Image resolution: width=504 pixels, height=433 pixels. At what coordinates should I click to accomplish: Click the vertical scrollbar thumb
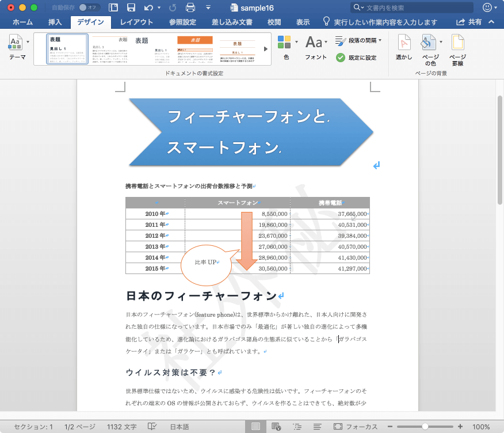click(x=500, y=150)
